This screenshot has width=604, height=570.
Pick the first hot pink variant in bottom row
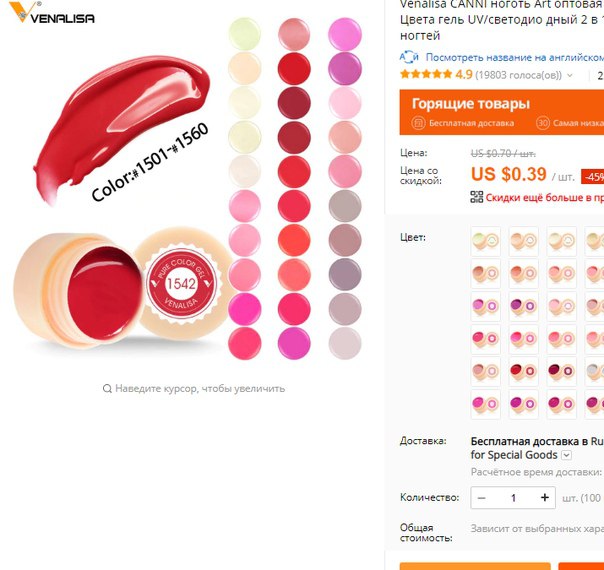(x=485, y=404)
